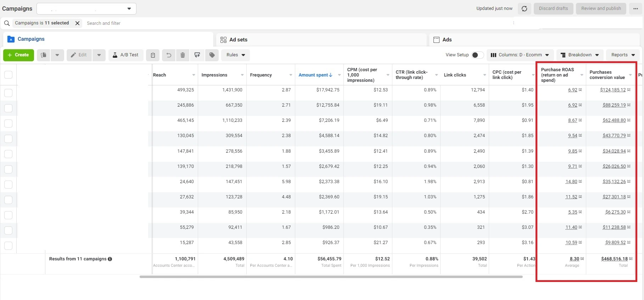The width and height of the screenshot is (644, 300).
Task: Open the Rules dropdown menu
Action: 236,55
